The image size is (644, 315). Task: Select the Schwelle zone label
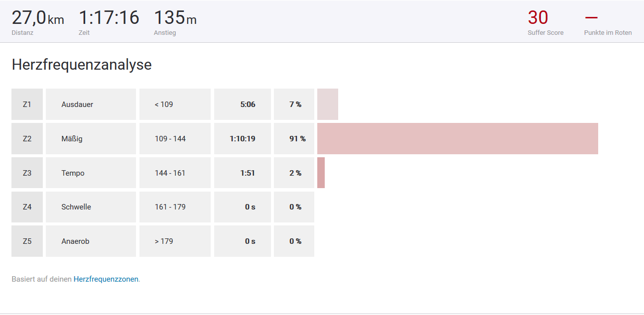pyautogui.click(x=76, y=207)
